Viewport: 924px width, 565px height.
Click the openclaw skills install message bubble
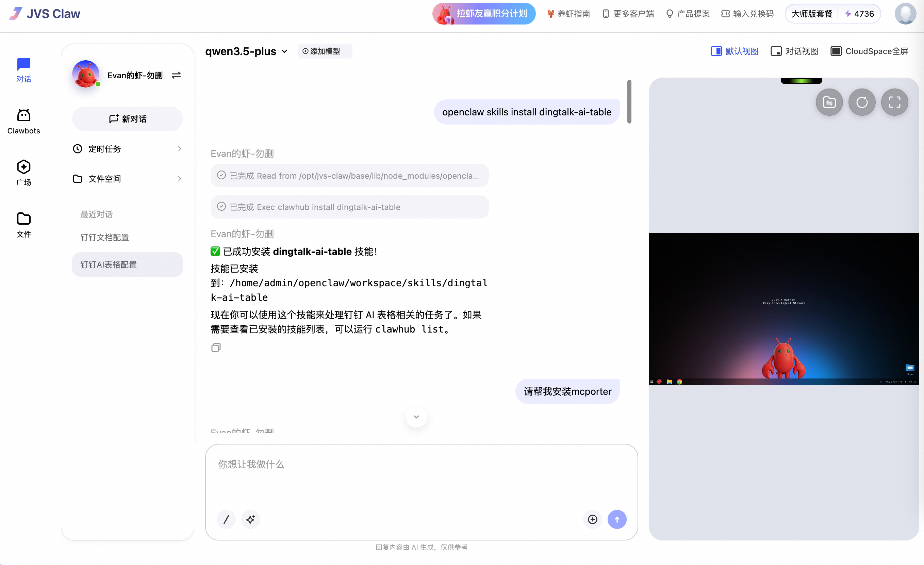(x=527, y=112)
